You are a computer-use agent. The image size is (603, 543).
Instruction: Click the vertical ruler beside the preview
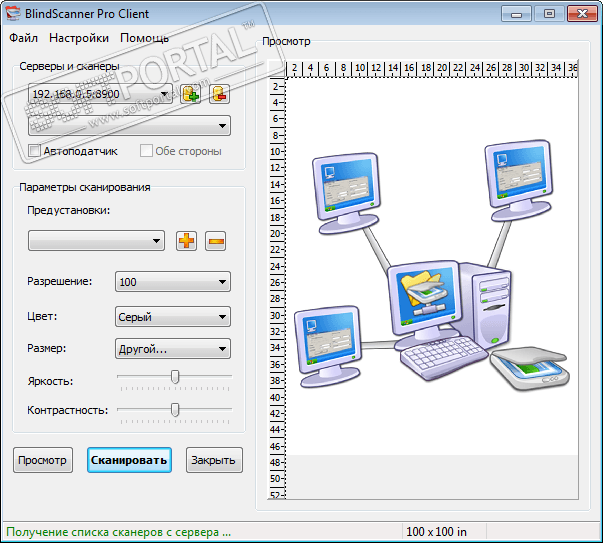(277, 288)
